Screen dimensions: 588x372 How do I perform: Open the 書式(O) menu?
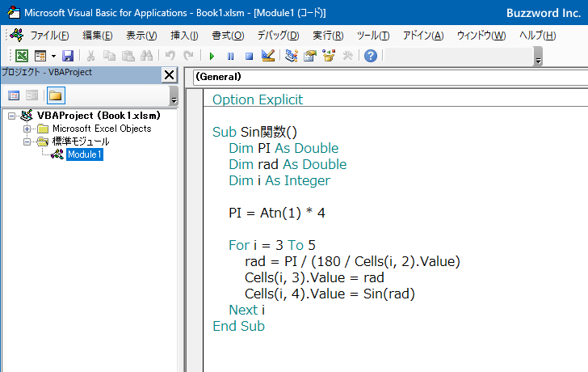tap(228, 36)
